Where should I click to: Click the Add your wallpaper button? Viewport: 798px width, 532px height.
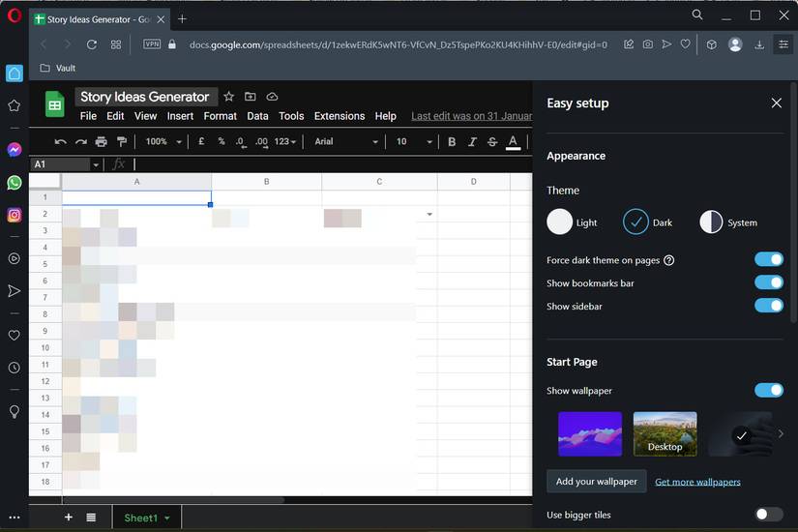pyautogui.click(x=596, y=482)
